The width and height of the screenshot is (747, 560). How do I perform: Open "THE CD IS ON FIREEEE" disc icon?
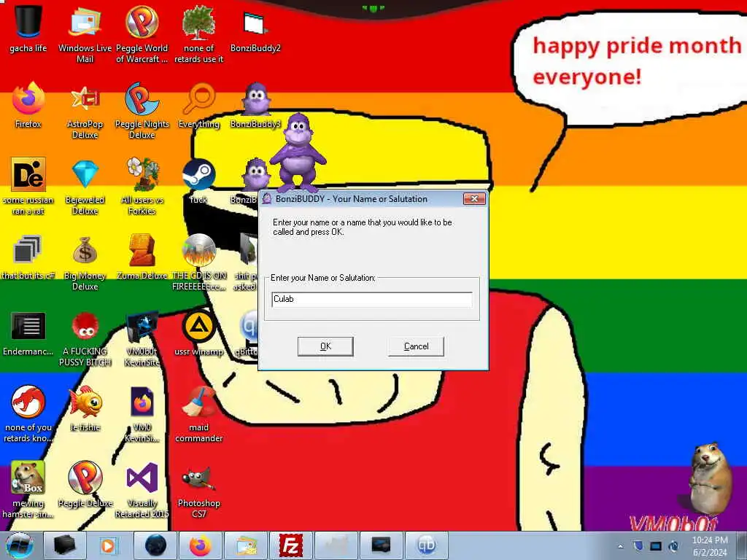198,250
